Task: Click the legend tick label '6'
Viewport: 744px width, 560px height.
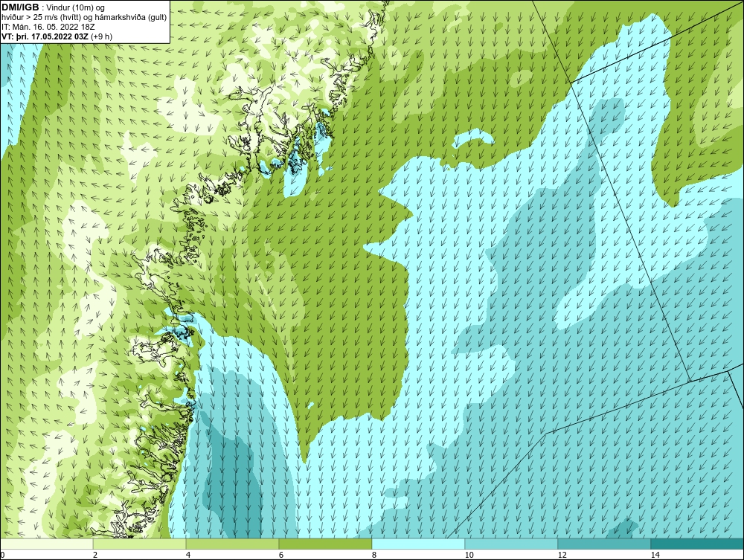Action: (281, 555)
